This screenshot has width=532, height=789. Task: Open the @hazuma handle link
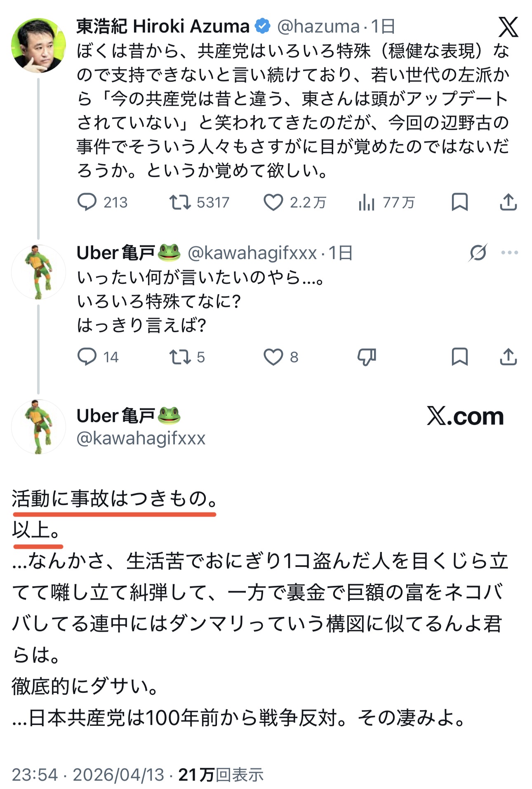(318, 27)
